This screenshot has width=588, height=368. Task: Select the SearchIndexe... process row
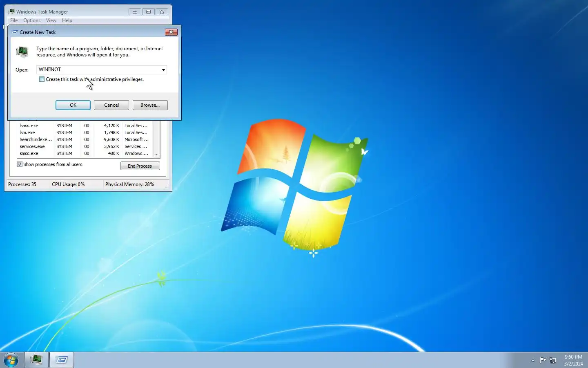[85, 139]
